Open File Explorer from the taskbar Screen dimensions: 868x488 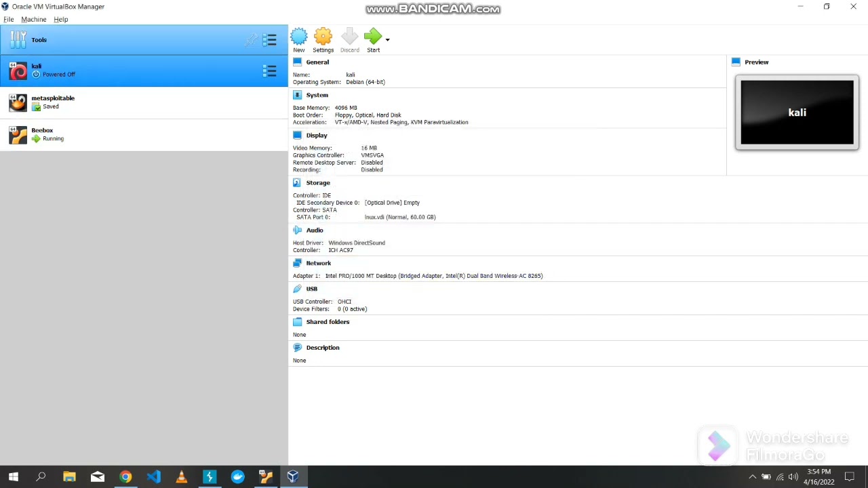click(69, 477)
